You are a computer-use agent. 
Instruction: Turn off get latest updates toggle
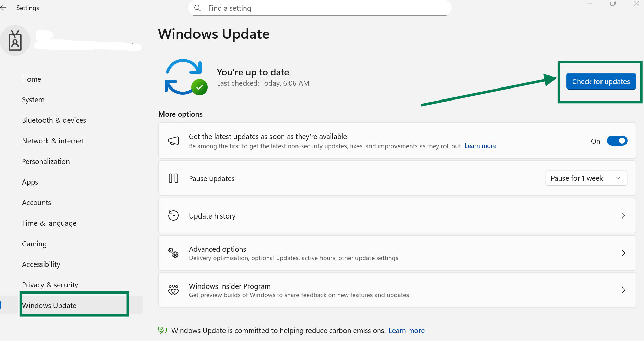(x=617, y=141)
